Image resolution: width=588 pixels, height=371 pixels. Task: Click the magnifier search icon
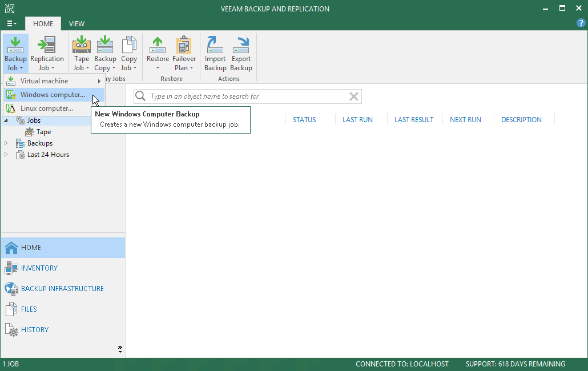click(140, 96)
